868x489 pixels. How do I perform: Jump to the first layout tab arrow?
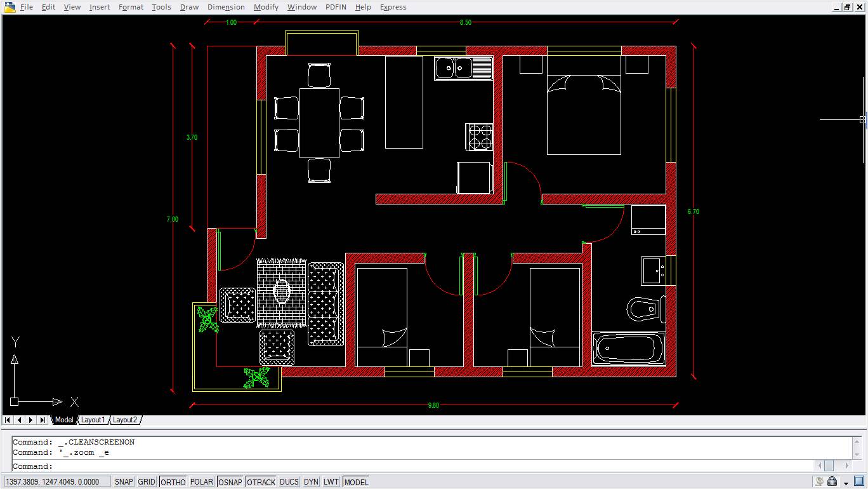[8, 420]
